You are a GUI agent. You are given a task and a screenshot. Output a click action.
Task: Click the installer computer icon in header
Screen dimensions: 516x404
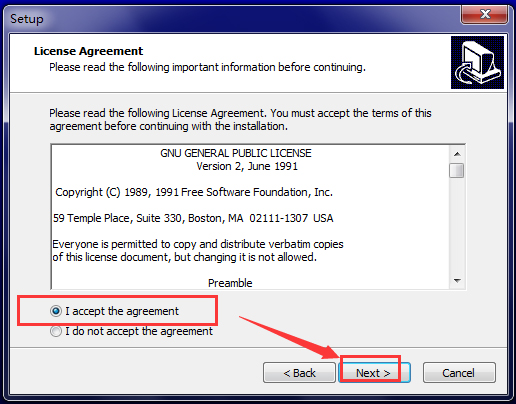coord(477,62)
